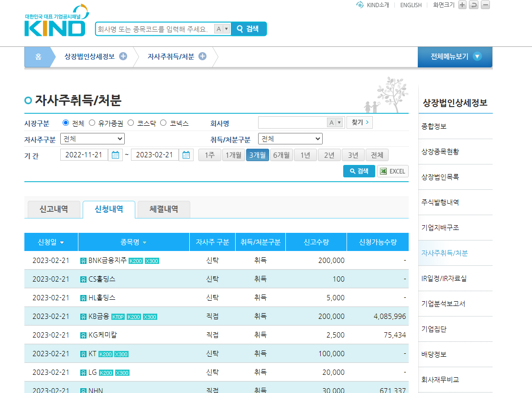Decrease screen size with minus icon
This screenshot has height=393, width=532.
(486, 5)
